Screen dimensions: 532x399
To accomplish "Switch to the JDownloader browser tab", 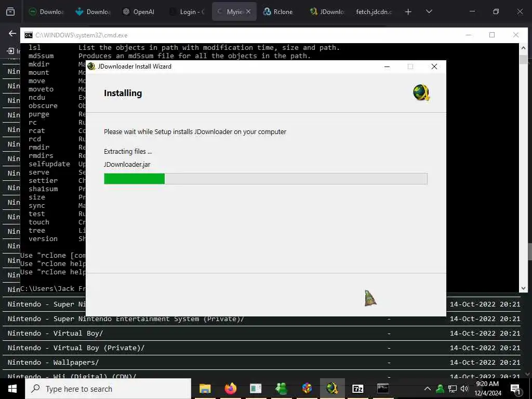I will [327, 11].
